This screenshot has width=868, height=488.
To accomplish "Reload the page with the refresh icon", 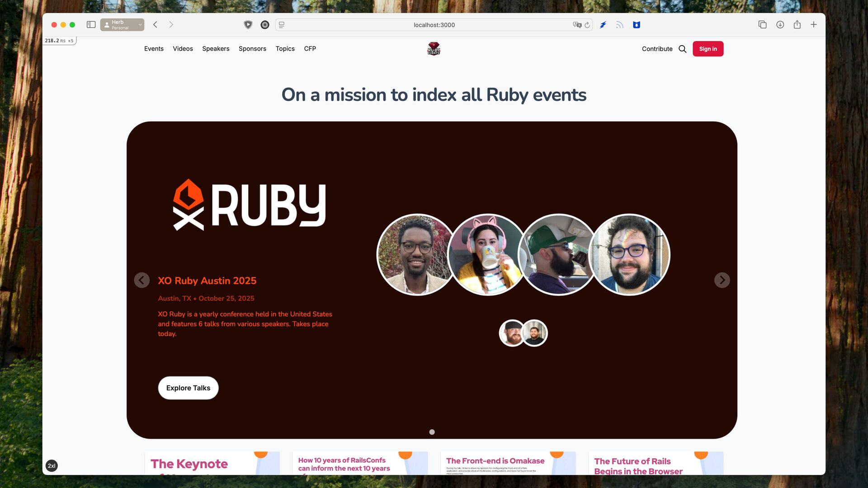I will point(587,25).
